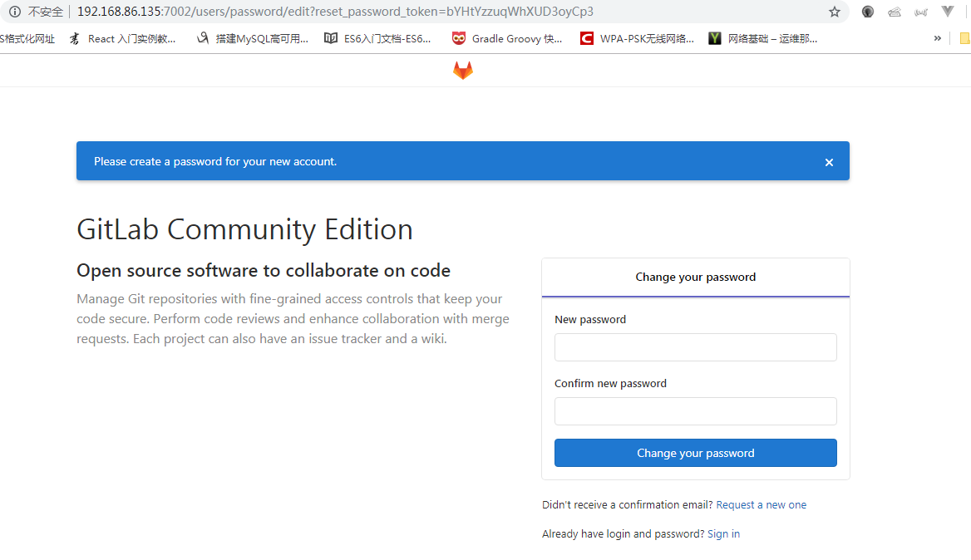Screen dimensions: 971x560
Task: Open the React 入门实例教 bookmark
Action: pyautogui.click(x=123, y=37)
